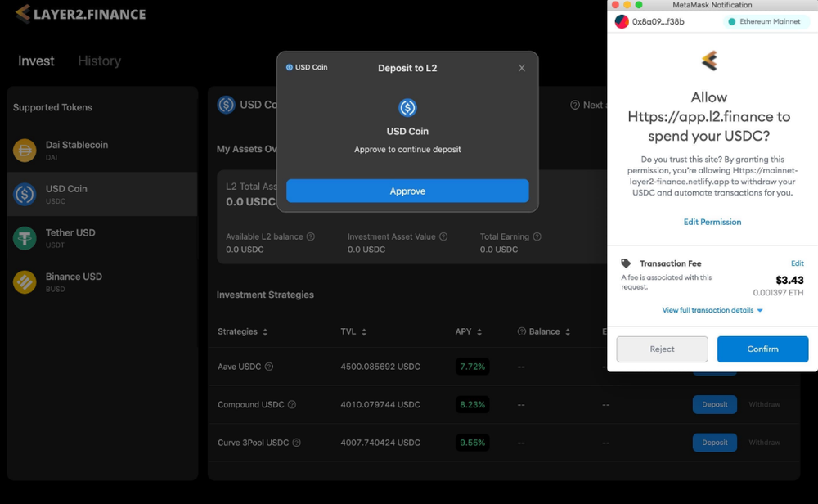The width and height of the screenshot is (818, 504).
Task: Click the MetaMask account avatar icon
Action: (x=622, y=21)
